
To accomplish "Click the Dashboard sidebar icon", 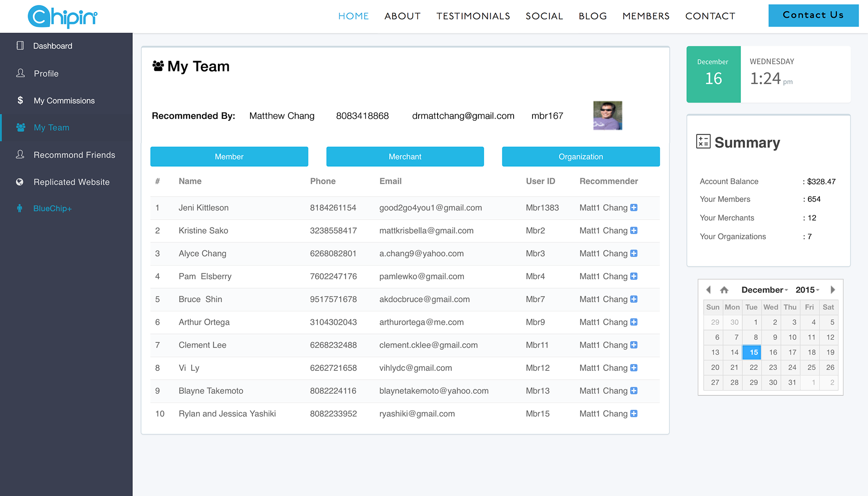I will 20,46.
